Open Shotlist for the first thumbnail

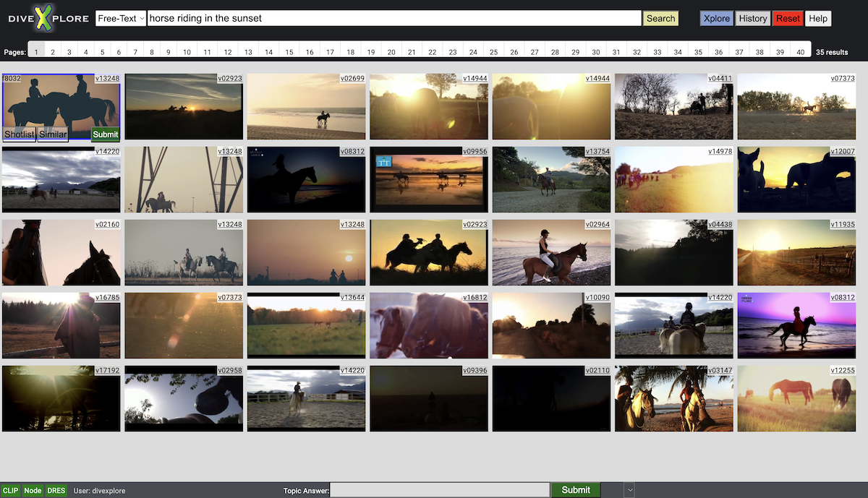(20, 134)
